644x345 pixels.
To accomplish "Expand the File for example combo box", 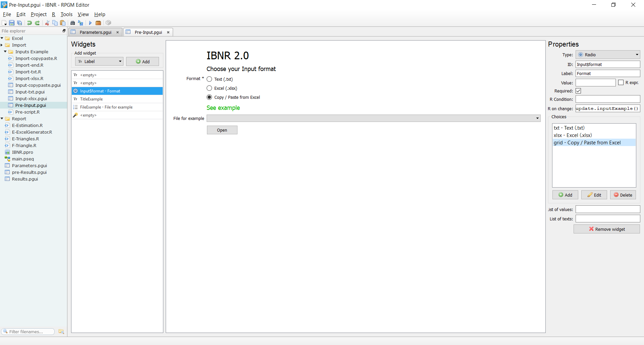I will [x=373, y=118].
